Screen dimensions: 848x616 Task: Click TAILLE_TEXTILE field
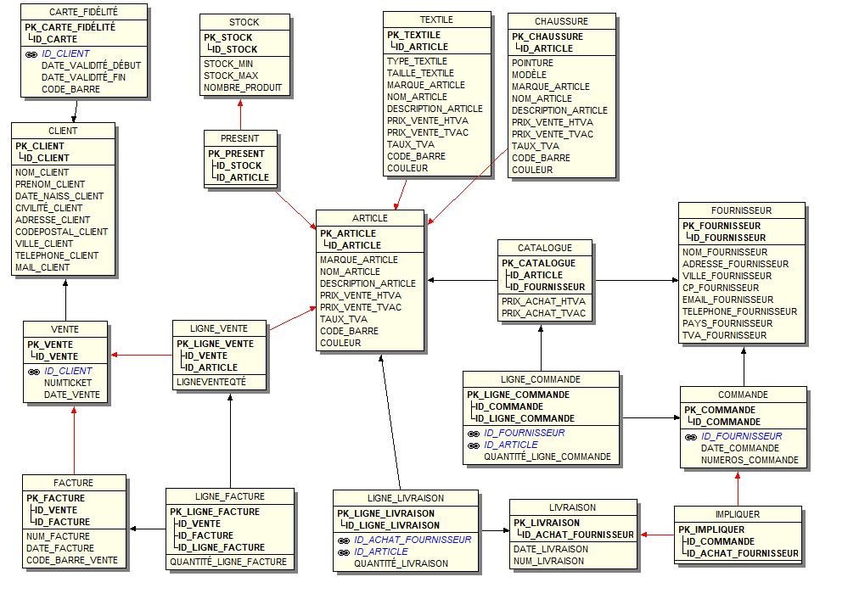(x=420, y=73)
